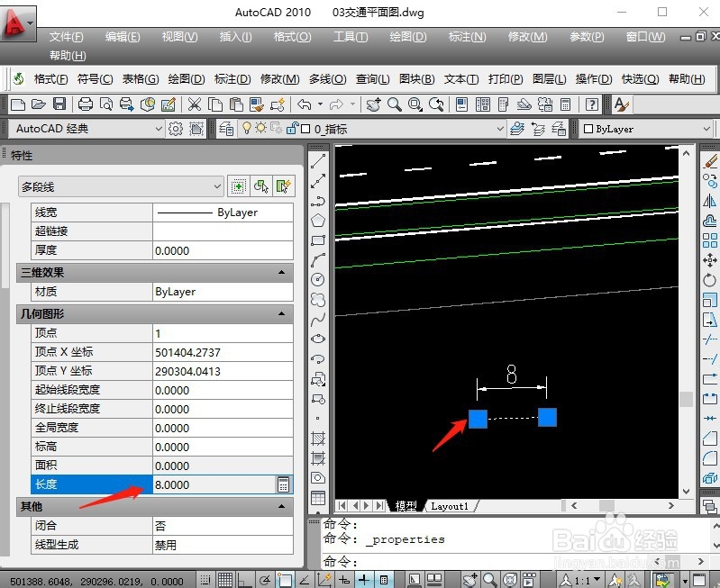This screenshot has height=588, width=720.
Task: Open the 编辑(E) menu
Action: point(123,37)
